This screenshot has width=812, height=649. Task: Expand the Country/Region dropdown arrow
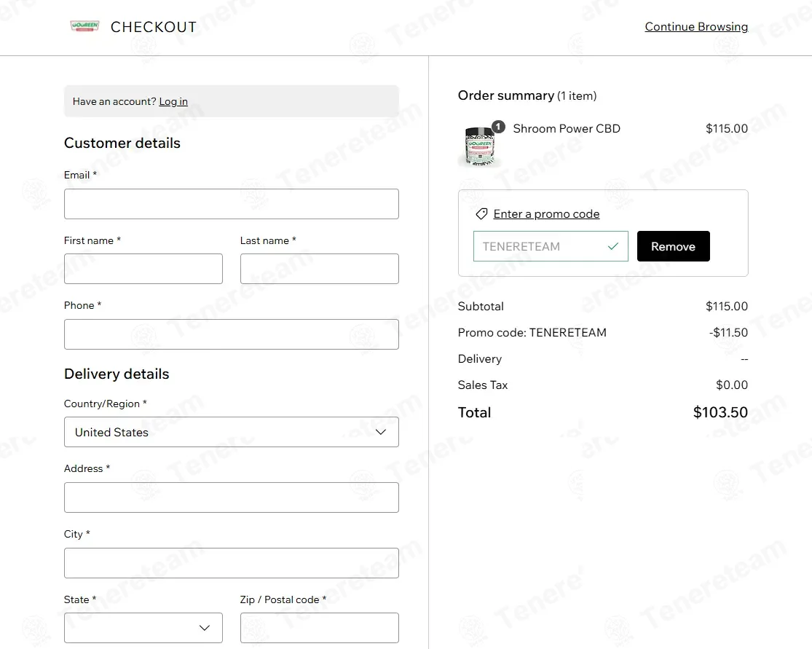[381, 432]
